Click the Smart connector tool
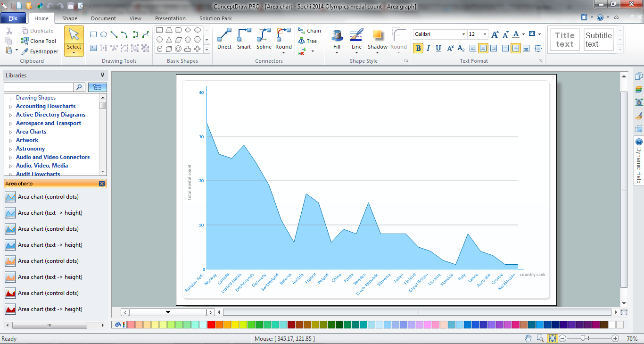Image resolution: width=644 pixels, height=344 pixels. pyautogui.click(x=244, y=39)
